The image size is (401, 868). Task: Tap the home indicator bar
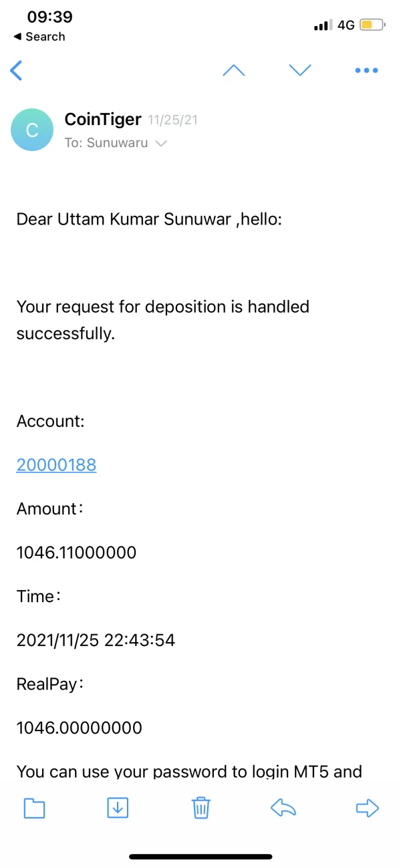[x=200, y=857]
